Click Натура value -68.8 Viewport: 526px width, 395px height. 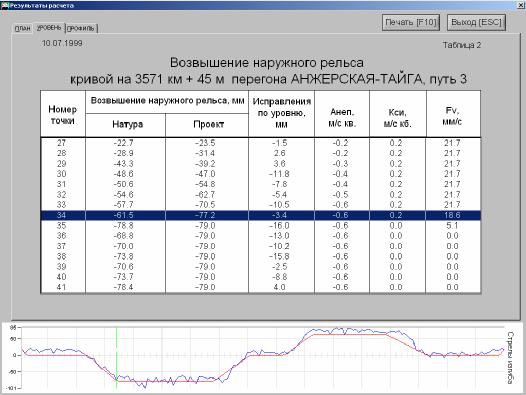click(x=123, y=236)
